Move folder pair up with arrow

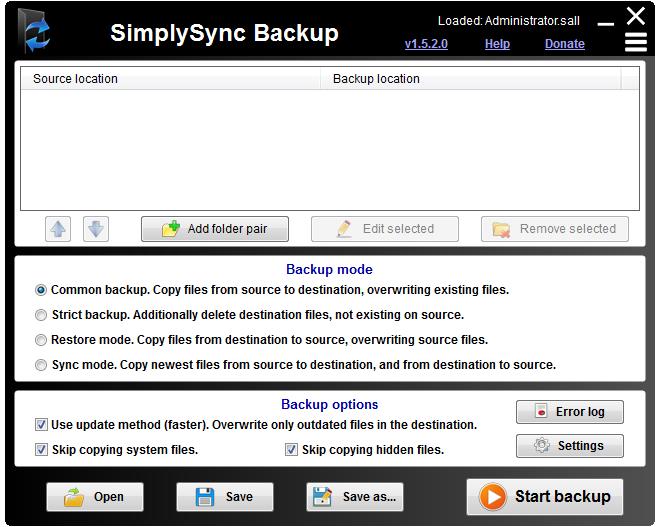tap(58, 229)
